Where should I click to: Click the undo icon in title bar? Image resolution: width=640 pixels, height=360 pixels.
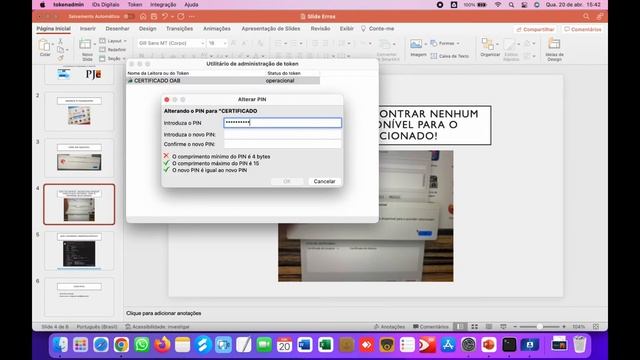tap(164, 16)
